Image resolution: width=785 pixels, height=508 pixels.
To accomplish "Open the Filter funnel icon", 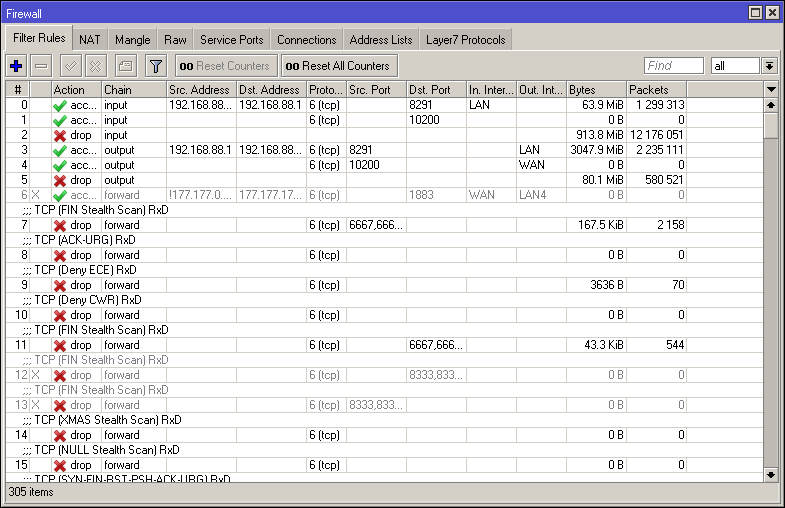I will coord(155,66).
